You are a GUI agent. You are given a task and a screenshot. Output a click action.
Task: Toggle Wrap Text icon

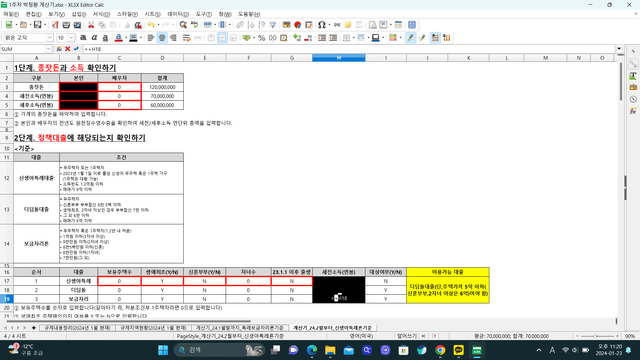coord(187,38)
